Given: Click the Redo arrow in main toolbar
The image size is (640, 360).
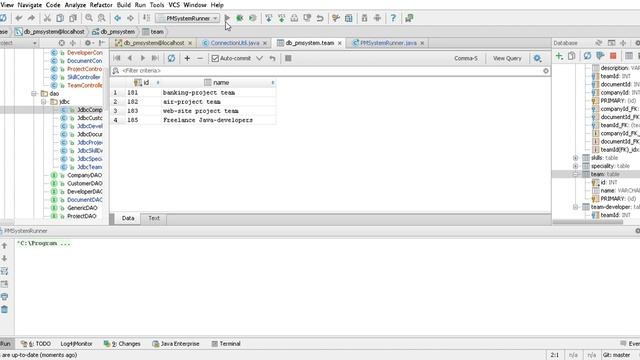Looking at the screenshot, I should click(x=31, y=18).
